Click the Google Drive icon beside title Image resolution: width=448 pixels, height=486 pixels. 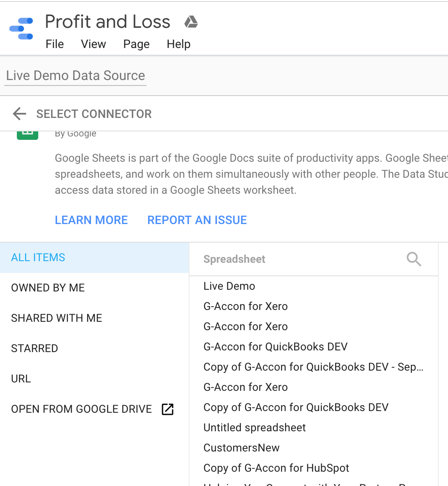pos(191,22)
